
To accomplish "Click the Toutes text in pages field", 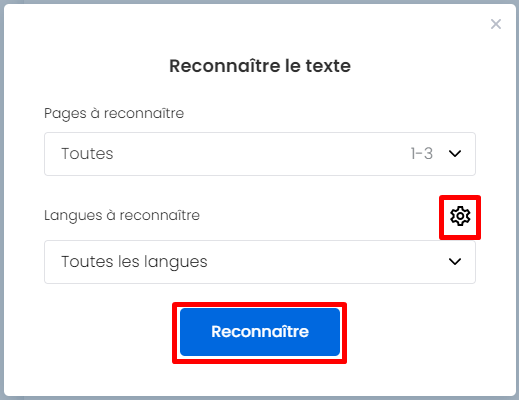I will coord(87,154).
